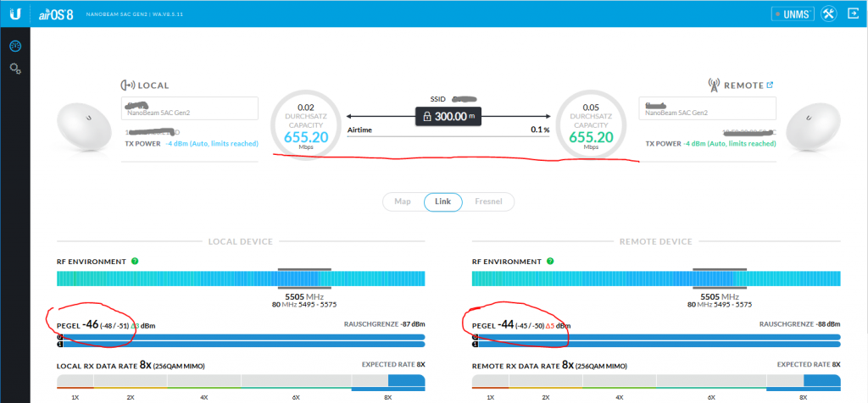
Task: Click the local 5505 MHz frequency text
Action: pyautogui.click(x=304, y=296)
